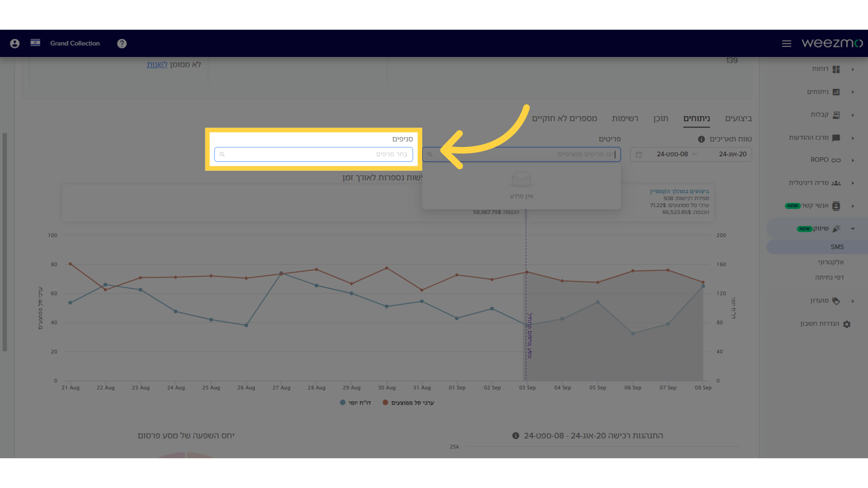Toggle ערכי סל ממוצעים legend series
Image resolution: width=868 pixels, height=488 pixels.
coord(408,403)
